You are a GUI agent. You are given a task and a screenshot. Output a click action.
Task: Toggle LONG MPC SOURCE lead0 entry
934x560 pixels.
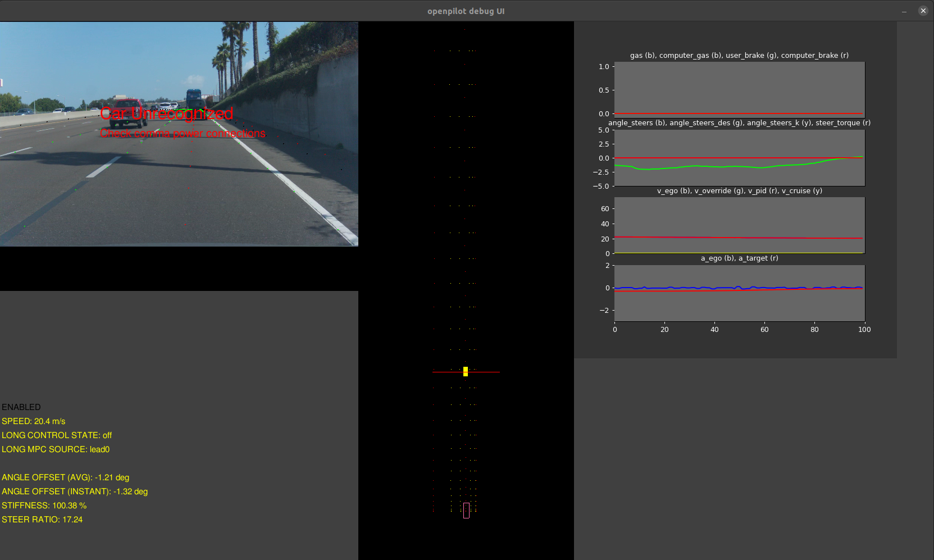pos(55,449)
